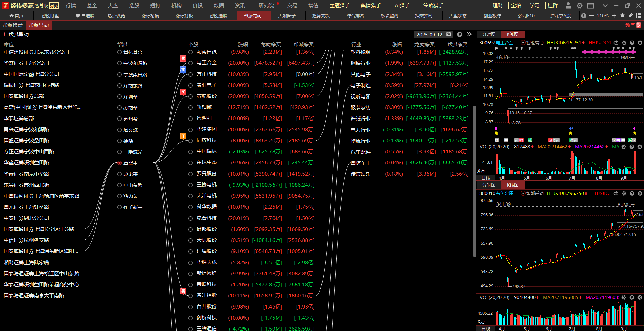644x331 pixels.
Task: Open settings gear on 有色金属 chart header
Action: (x=624, y=193)
